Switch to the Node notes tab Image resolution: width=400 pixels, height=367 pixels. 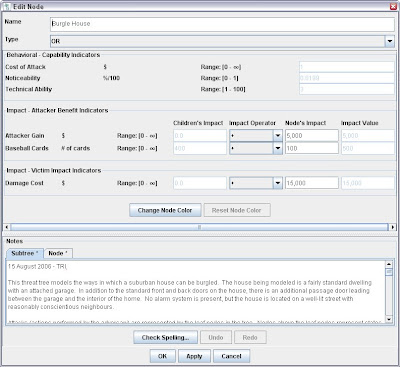coord(58,253)
